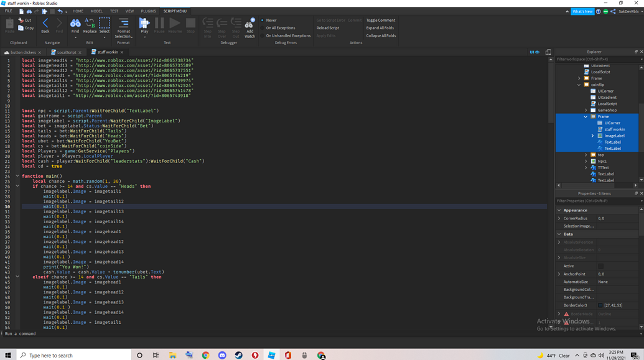Viewport: 644px width, 360px height.
Task: Switch to the HOME ribbon tab
Action: (78, 11)
